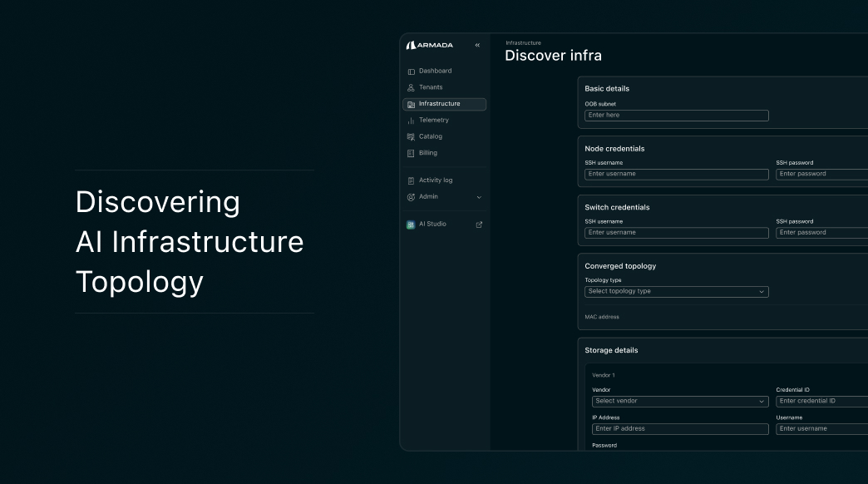Image resolution: width=868 pixels, height=484 pixels.
Task: Collapse the sidebar with double-chevron icon
Action: click(477, 46)
